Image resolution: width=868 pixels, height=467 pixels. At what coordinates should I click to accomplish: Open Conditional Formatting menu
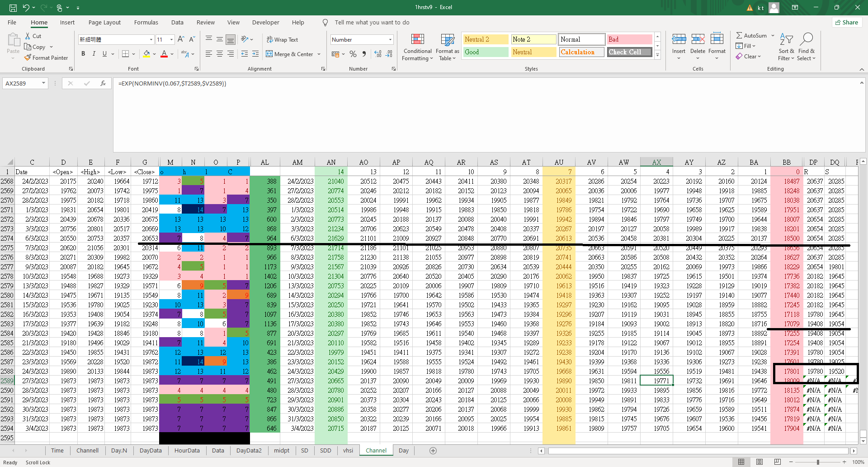(x=418, y=48)
